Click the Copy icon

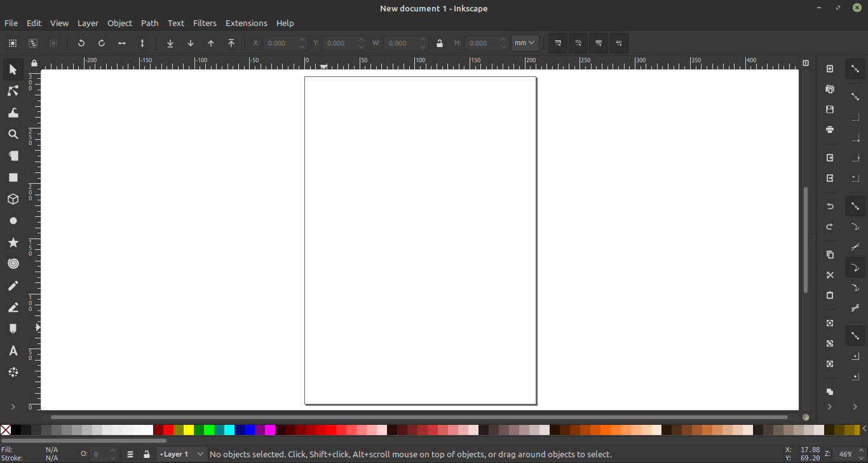(x=830, y=254)
